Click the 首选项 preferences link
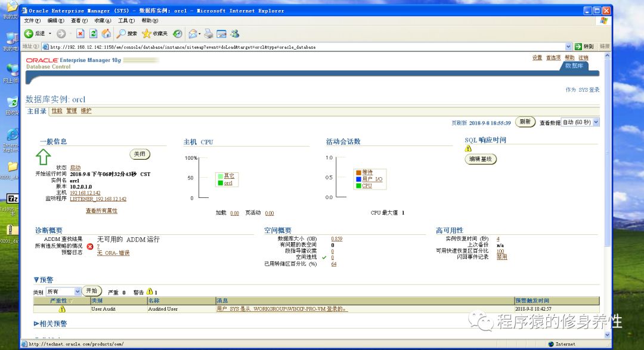This screenshot has height=350, width=644. pos(553,57)
